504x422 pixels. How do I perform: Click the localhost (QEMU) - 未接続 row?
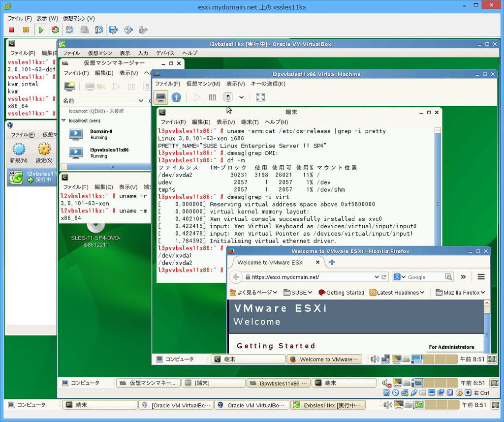pos(96,111)
